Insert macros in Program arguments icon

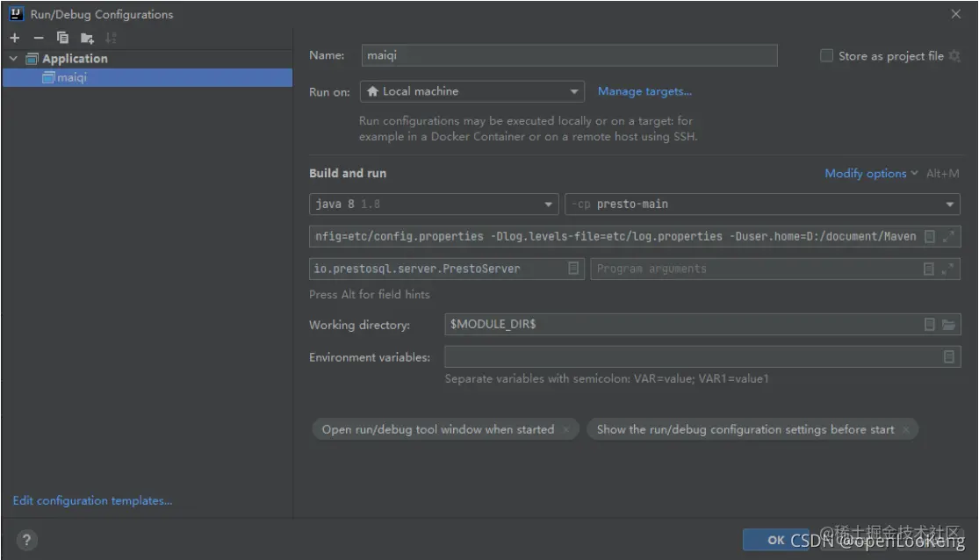pos(928,269)
